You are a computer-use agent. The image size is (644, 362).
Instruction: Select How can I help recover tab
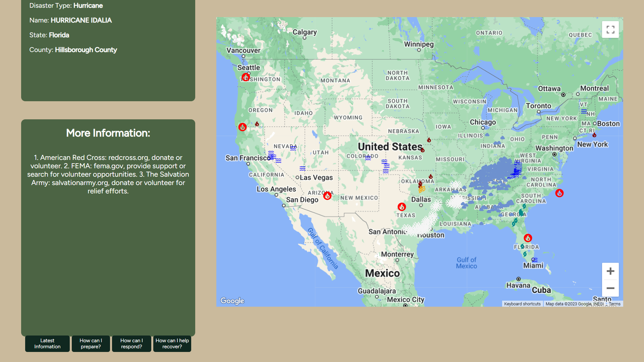point(172,344)
